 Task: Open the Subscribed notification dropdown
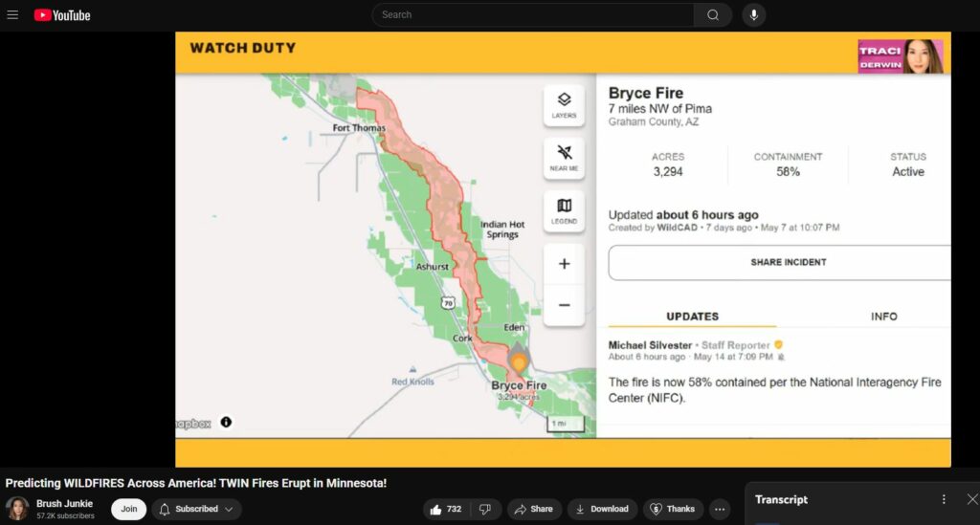[196, 509]
